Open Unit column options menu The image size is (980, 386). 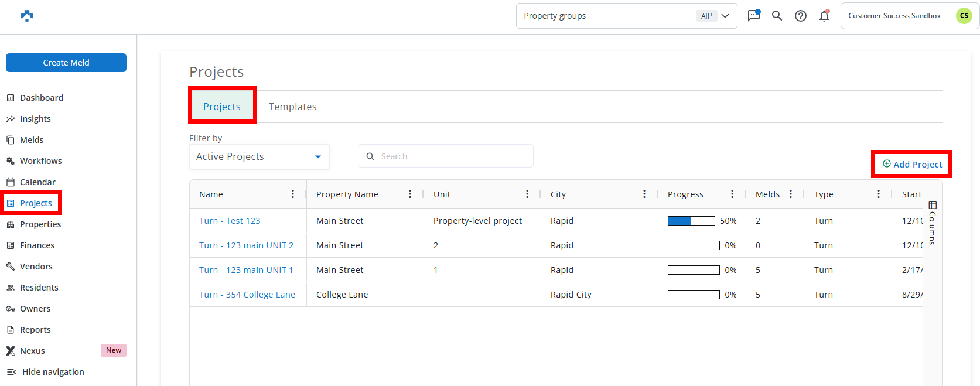pyautogui.click(x=527, y=194)
